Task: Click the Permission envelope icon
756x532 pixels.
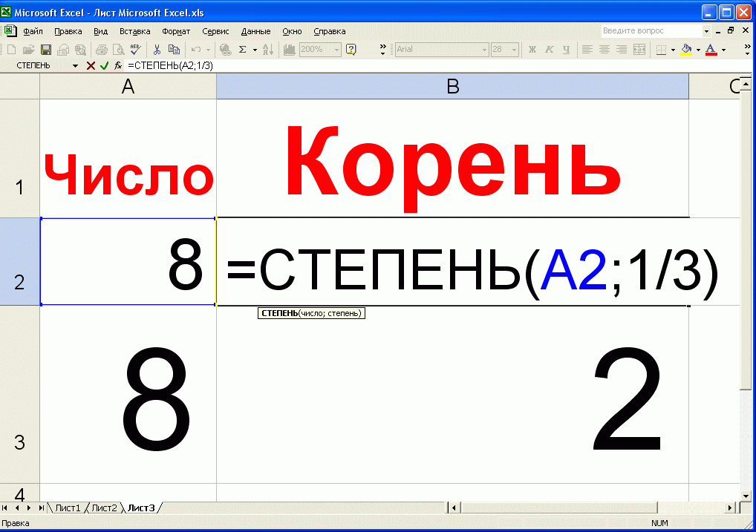Action: click(63, 49)
